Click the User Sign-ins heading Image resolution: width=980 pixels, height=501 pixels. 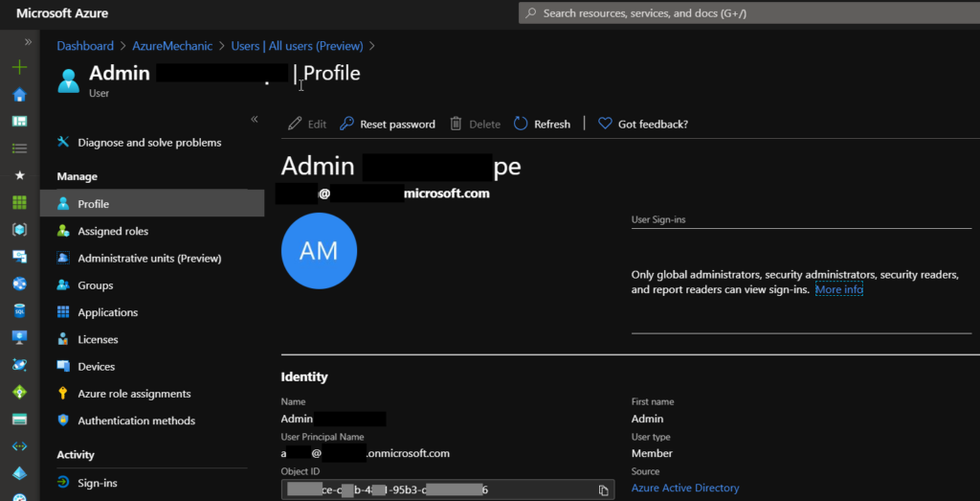click(658, 219)
